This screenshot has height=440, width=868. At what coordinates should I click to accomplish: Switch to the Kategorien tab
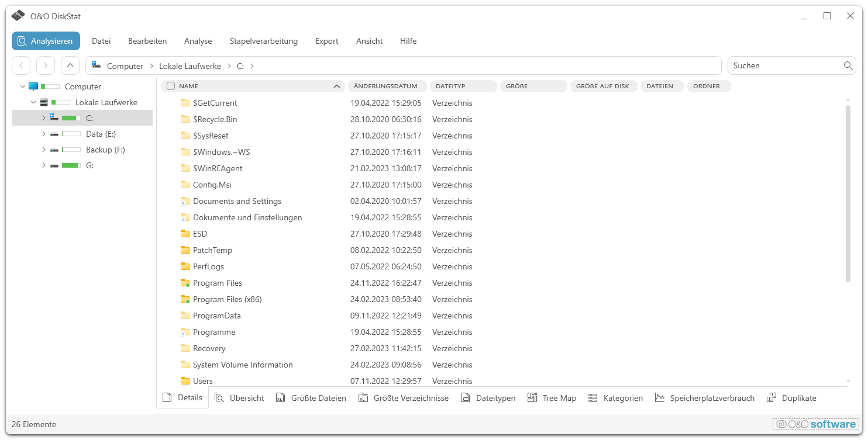(x=615, y=398)
